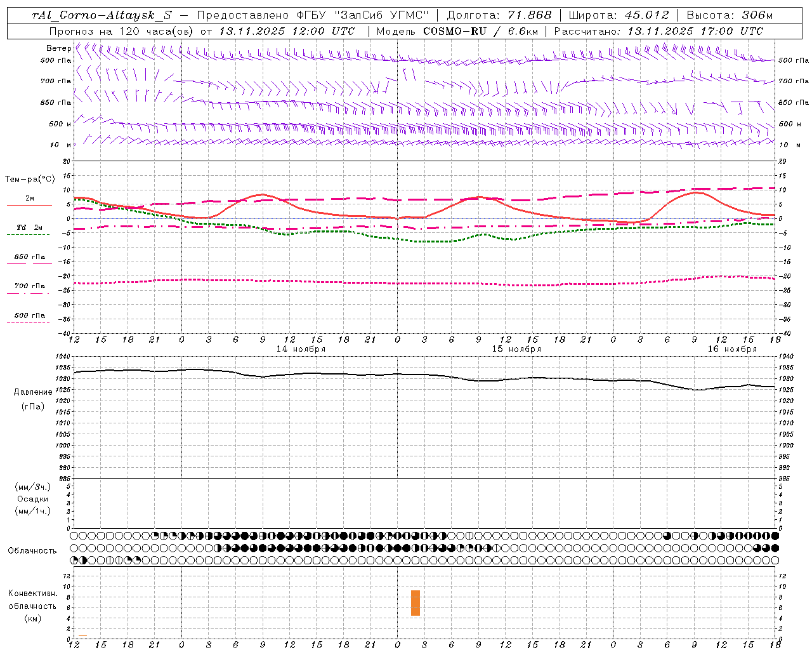Screen dimensions: 812x650
Task: Click the Осадки precipitation label
Action: point(33,499)
